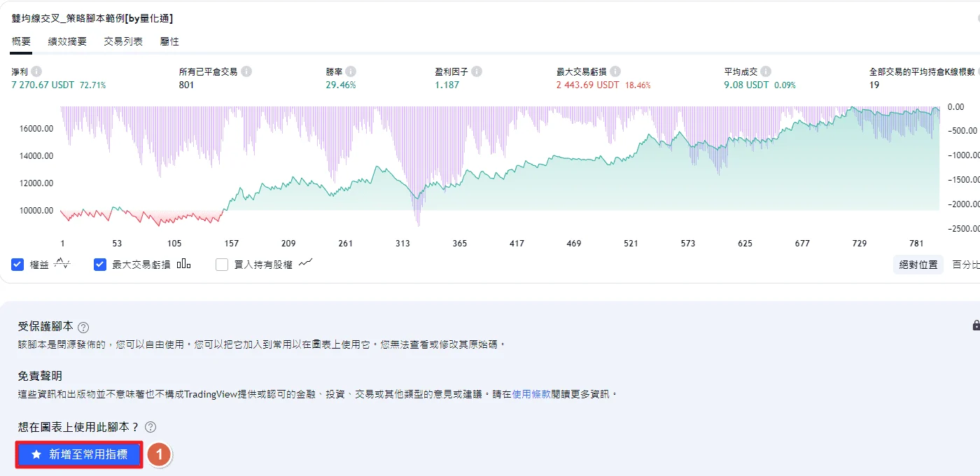Open help icon next to 想在圖表上使用此腳本
The image size is (980, 476).
pos(150,427)
